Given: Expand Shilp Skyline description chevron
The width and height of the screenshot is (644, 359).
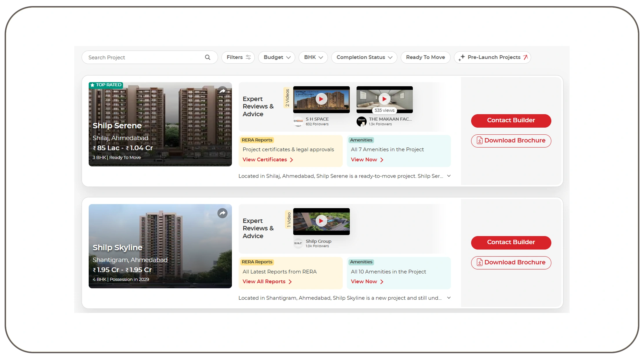Looking at the screenshot, I should [449, 298].
